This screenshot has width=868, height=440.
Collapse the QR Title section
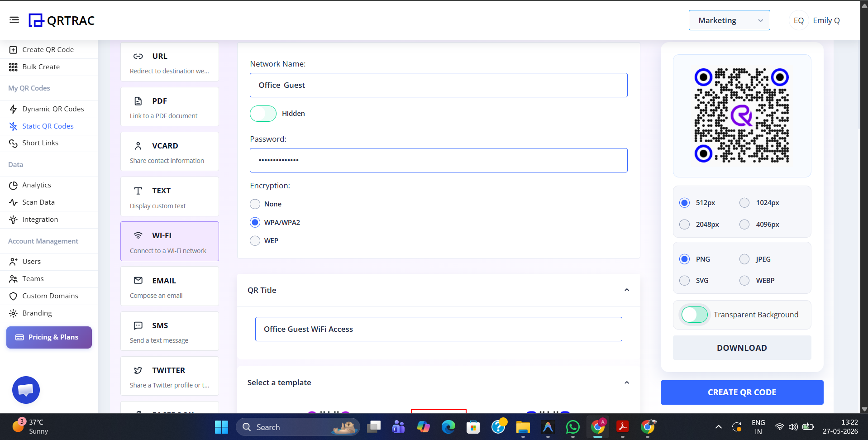pos(627,290)
